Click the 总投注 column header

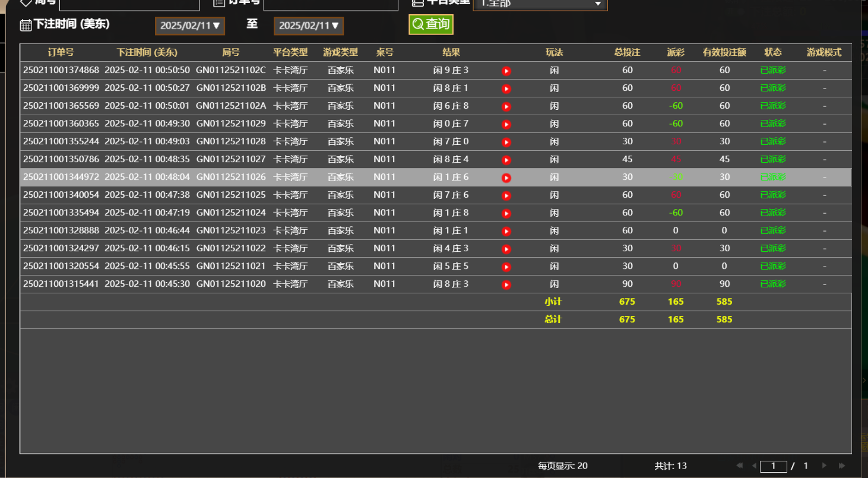click(626, 52)
